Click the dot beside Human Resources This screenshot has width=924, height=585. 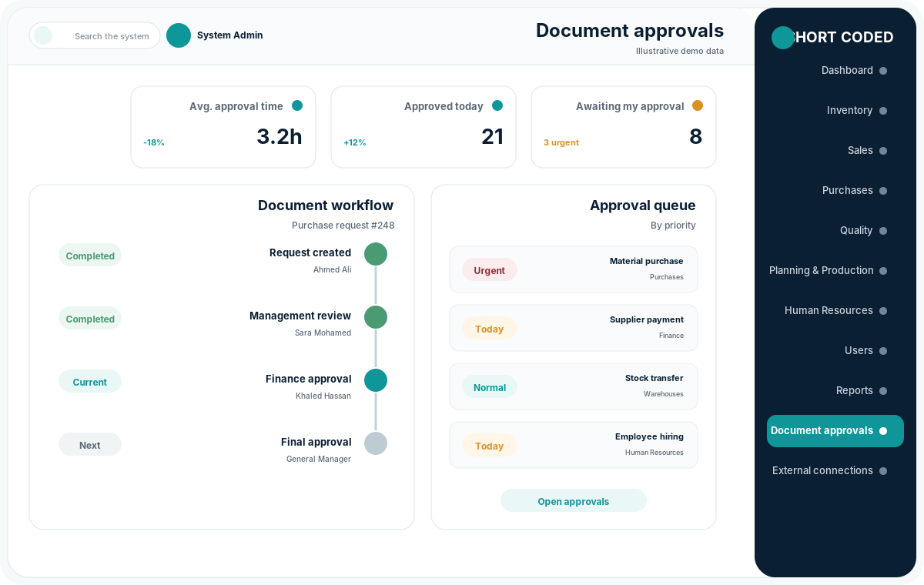pyautogui.click(x=883, y=311)
